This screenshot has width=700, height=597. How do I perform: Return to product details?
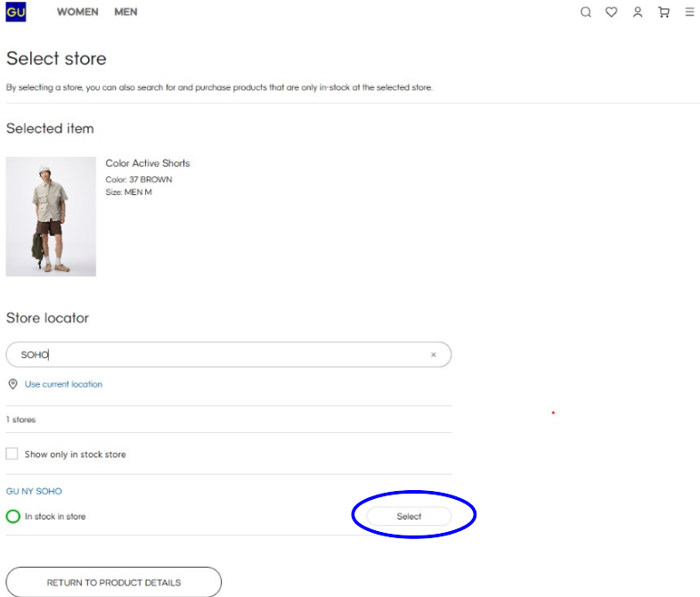[x=113, y=582]
